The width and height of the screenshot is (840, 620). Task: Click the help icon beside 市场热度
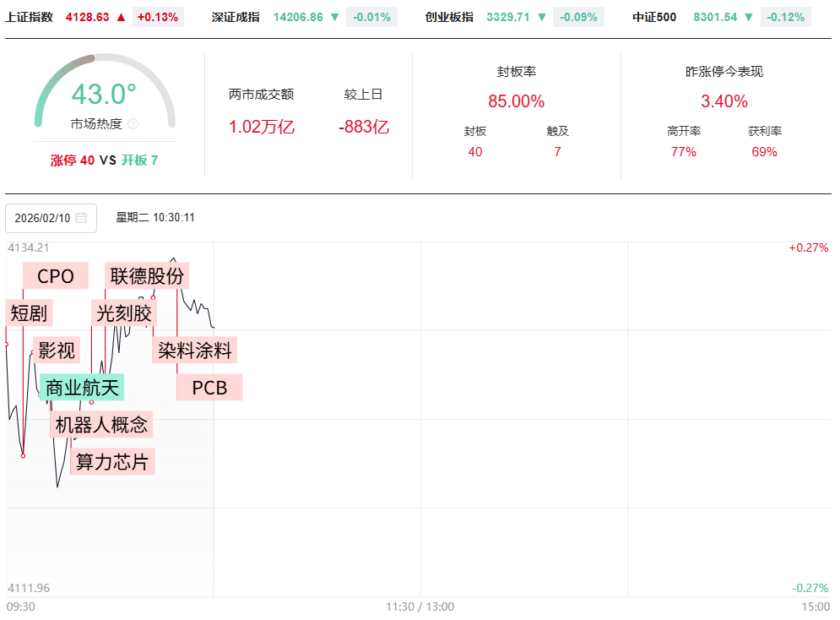133,124
